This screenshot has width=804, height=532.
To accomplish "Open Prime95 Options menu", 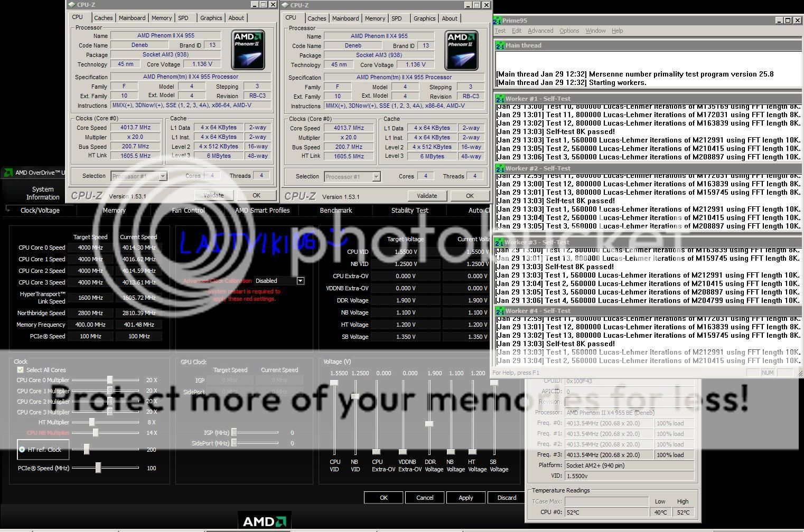I will pos(569,31).
